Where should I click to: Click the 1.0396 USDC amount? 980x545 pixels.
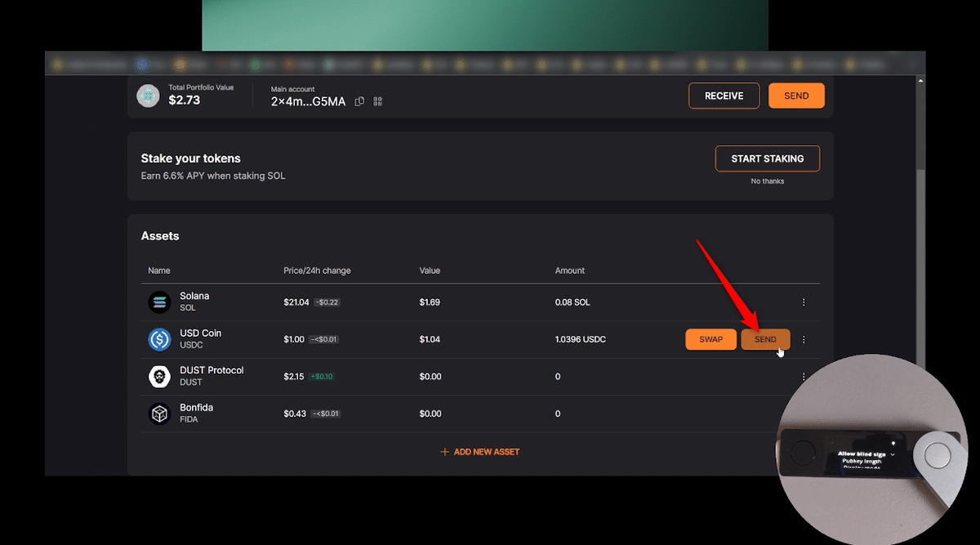pos(581,339)
